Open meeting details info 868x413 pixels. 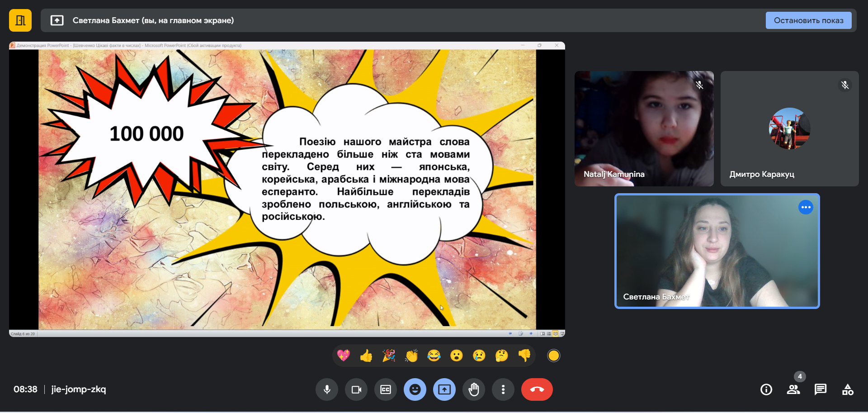tap(766, 389)
